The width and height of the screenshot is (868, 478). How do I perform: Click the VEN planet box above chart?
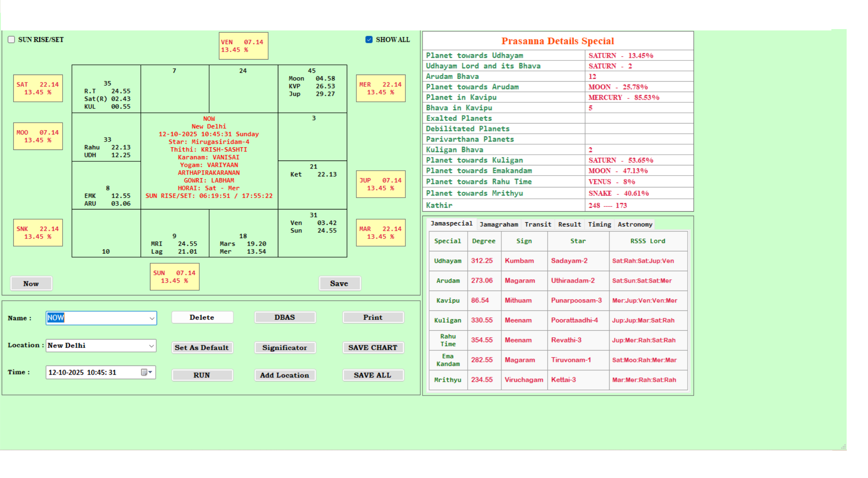pyautogui.click(x=243, y=46)
